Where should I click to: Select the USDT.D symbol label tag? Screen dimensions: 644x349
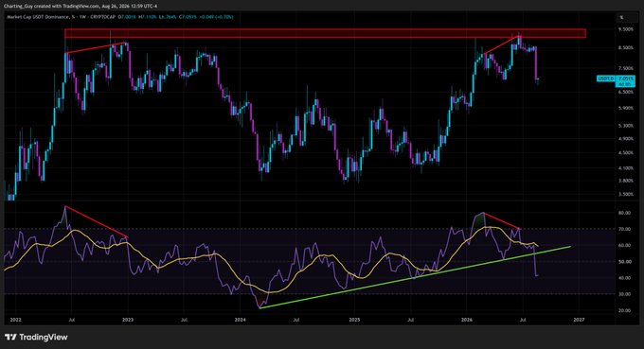click(606, 79)
